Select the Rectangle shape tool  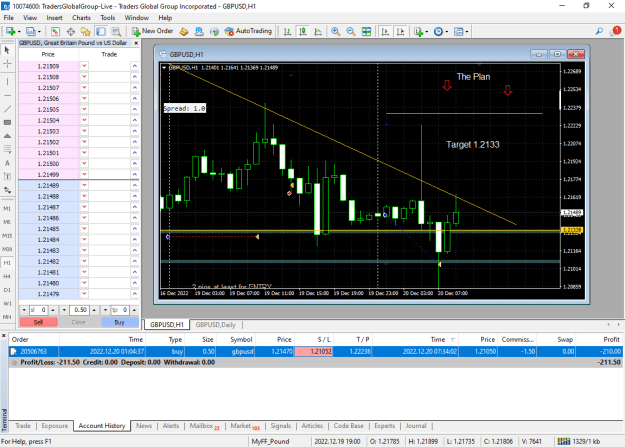coord(7,122)
